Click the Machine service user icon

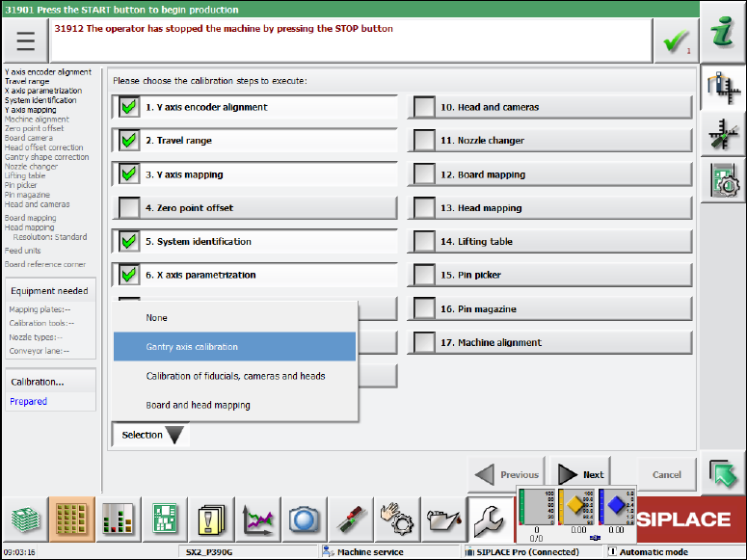[x=329, y=552]
